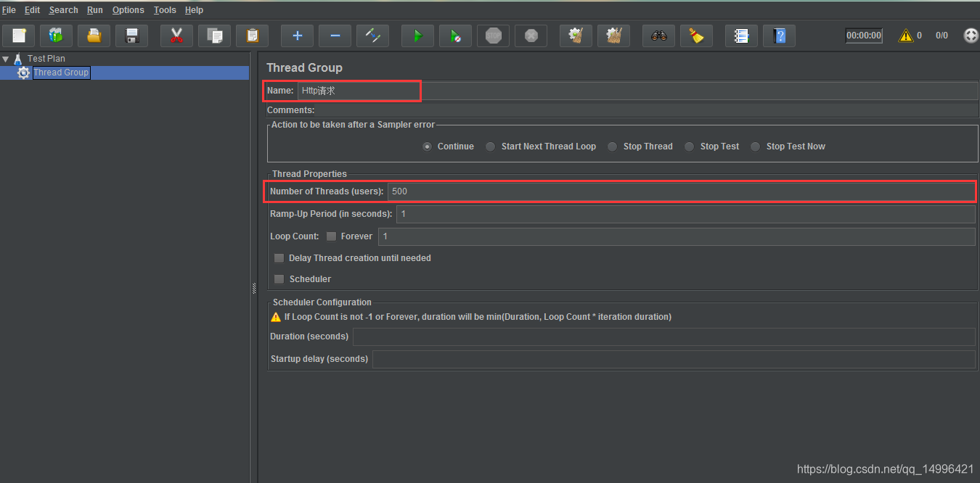Select the Stop Test Now option
The image size is (980, 483).
[756, 146]
